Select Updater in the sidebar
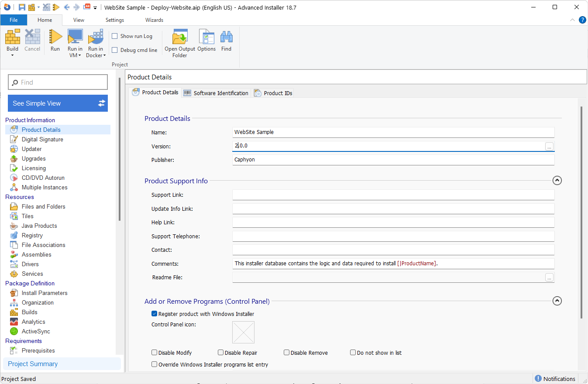The width and height of the screenshot is (588, 384). (31, 149)
